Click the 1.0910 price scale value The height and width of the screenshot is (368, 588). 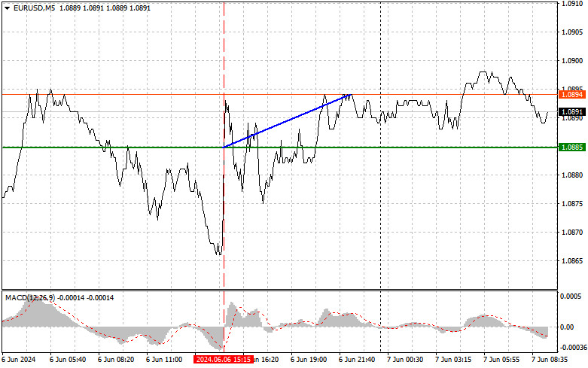pyautogui.click(x=572, y=3)
